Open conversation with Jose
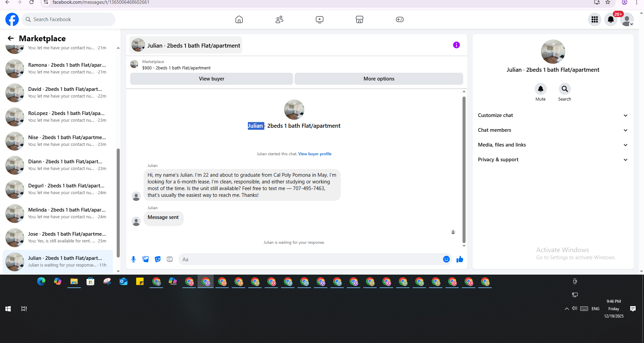The height and width of the screenshot is (343, 644). pyautogui.click(x=58, y=237)
